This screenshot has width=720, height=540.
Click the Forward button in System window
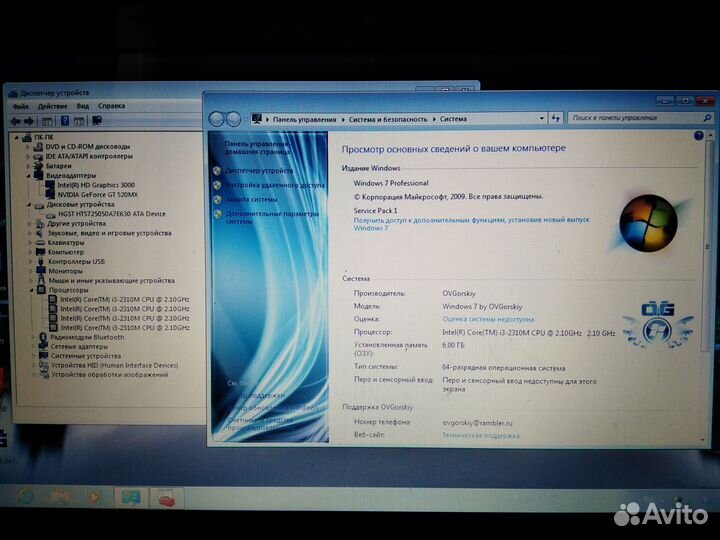233,119
